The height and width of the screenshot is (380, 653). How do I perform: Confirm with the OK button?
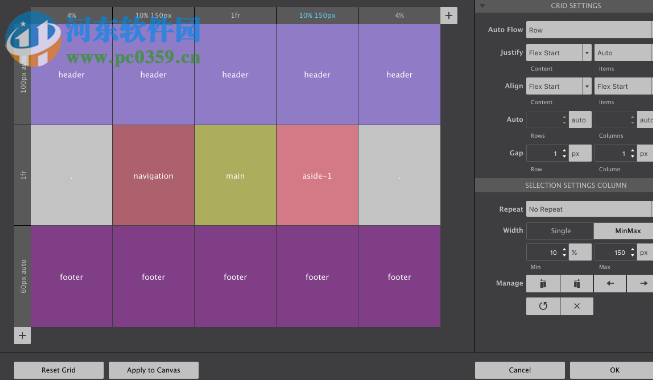tap(611, 370)
